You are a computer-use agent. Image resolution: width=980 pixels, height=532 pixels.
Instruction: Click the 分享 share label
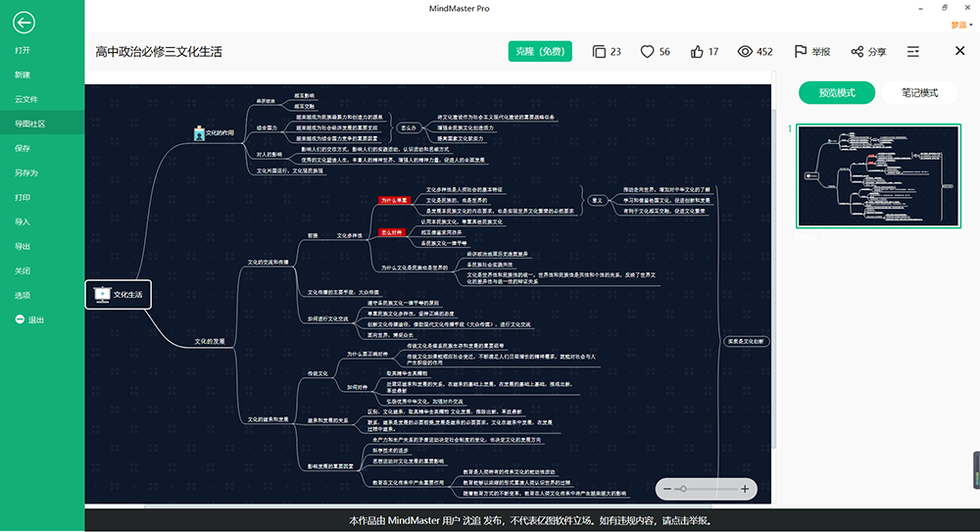tap(877, 52)
